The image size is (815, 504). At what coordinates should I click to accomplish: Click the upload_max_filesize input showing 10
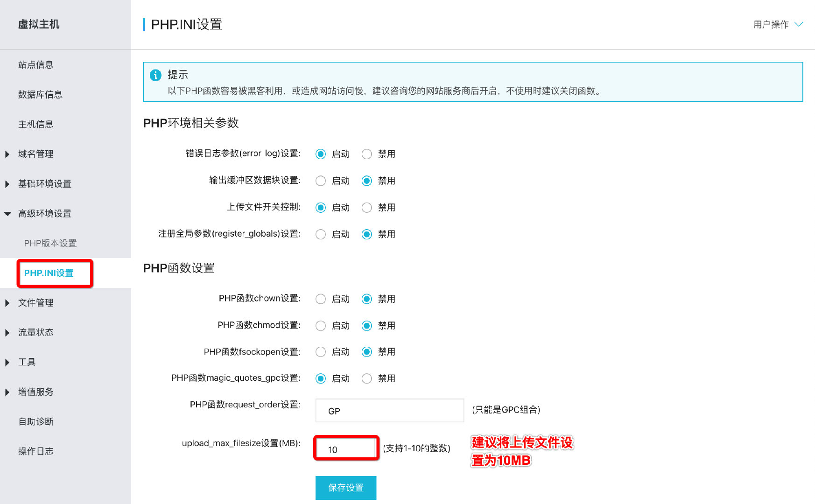click(345, 448)
